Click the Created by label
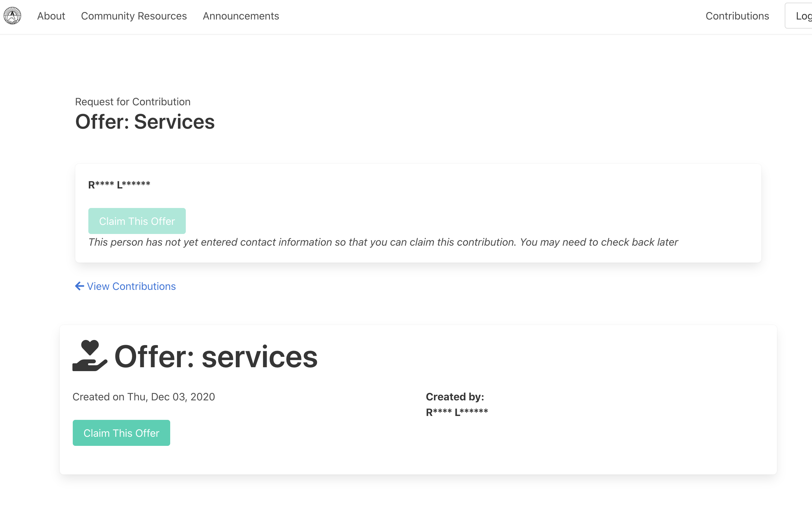 pyautogui.click(x=455, y=396)
